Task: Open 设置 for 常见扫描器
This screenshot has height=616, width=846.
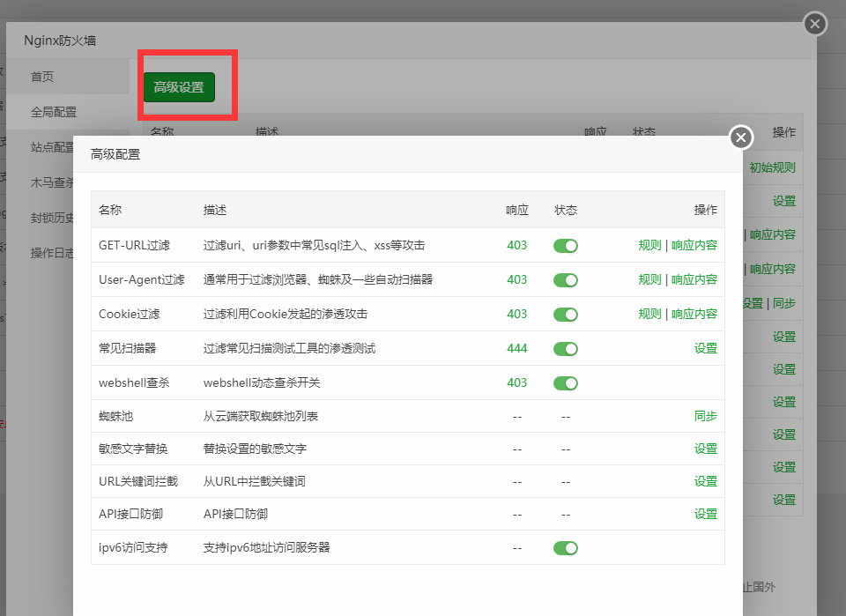Action: [706, 348]
